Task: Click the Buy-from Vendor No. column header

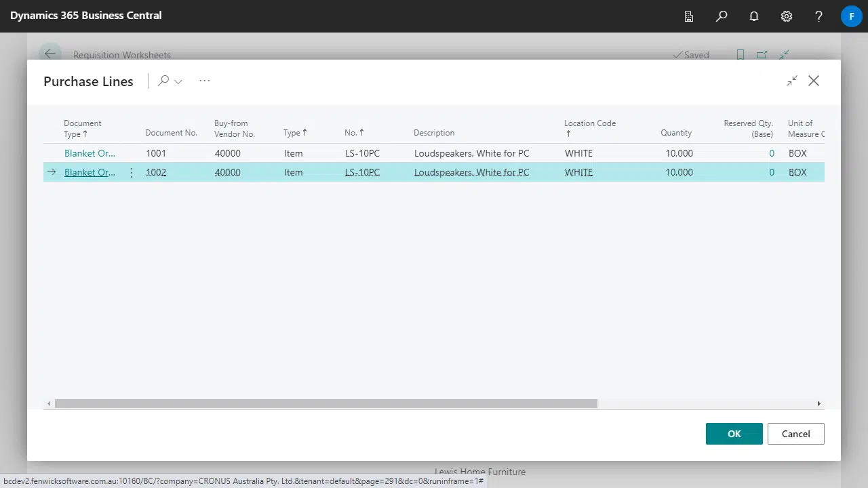Action: click(235, 128)
